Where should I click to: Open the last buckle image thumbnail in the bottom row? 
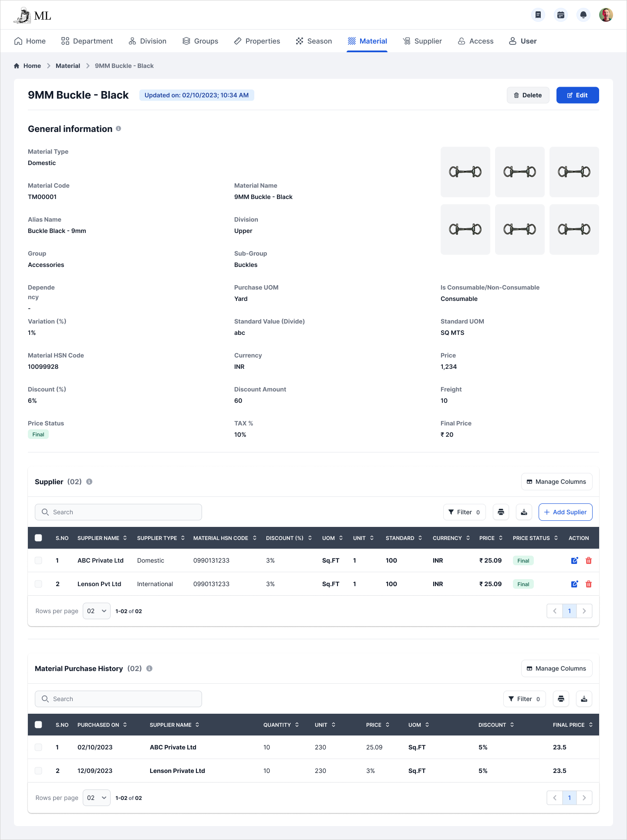click(x=574, y=229)
